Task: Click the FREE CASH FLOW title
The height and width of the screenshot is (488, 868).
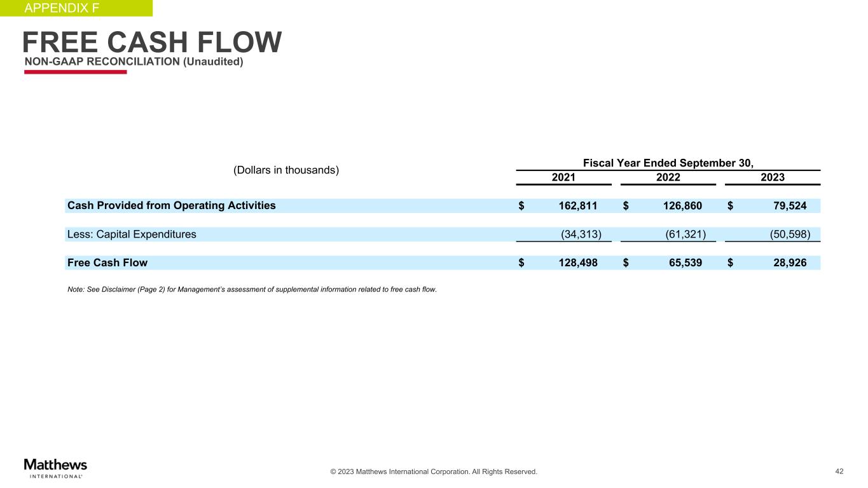Action: tap(152, 43)
